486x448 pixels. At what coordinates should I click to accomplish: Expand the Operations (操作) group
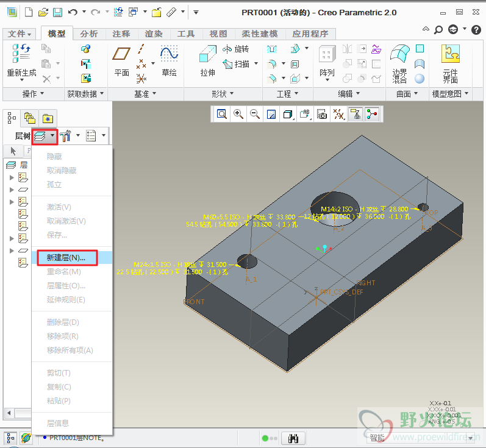click(33, 94)
